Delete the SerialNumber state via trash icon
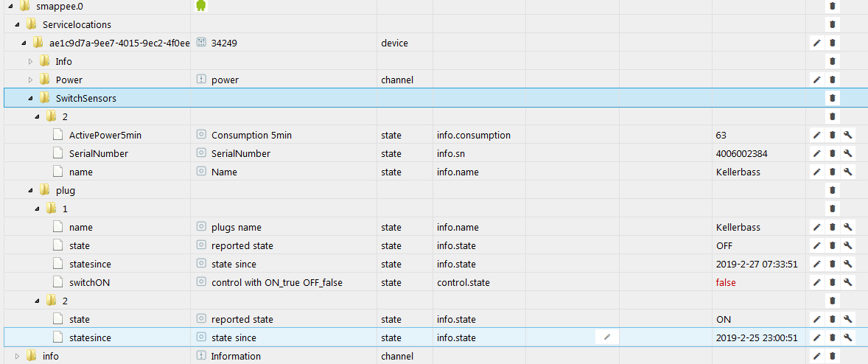The image size is (868, 364). (x=831, y=153)
